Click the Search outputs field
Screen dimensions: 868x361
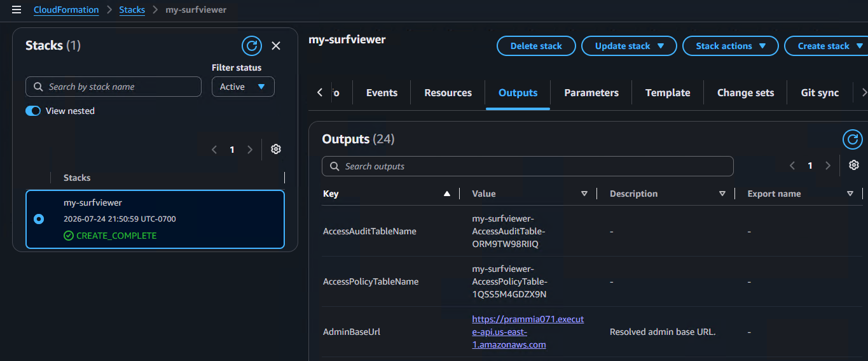click(x=527, y=166)
